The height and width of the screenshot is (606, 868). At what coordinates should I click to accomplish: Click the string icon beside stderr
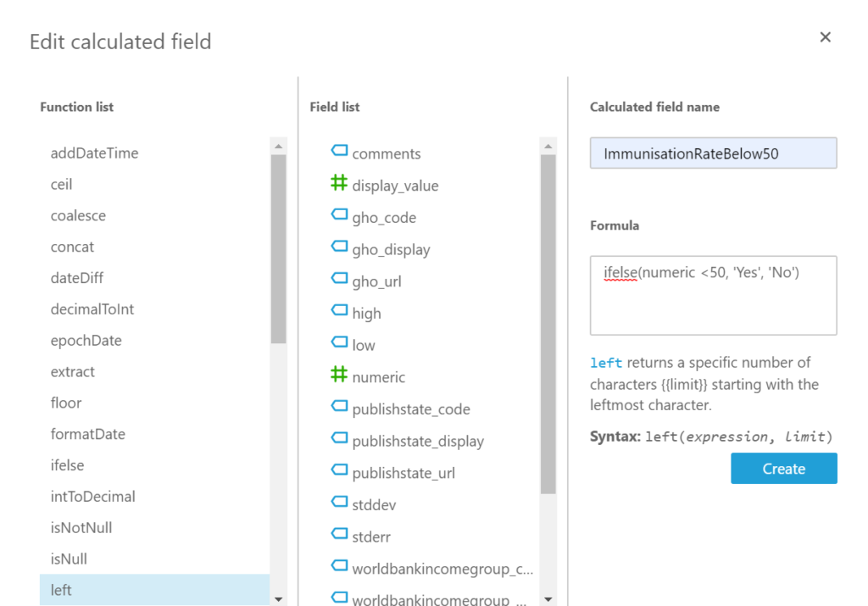click(339, 533)
